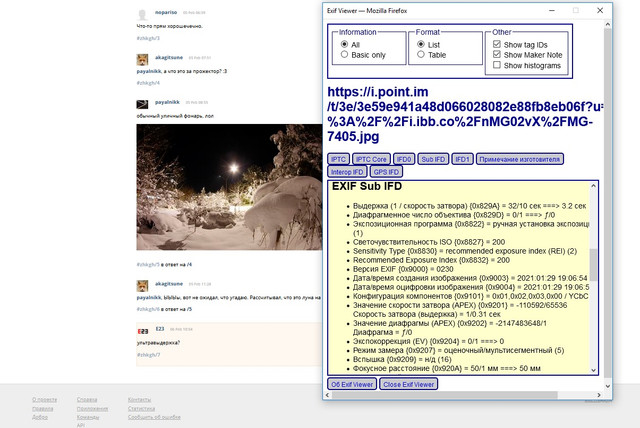
Task: Jump to the IFD0 section
Action: pyautogui.click(x=404, y=159)
